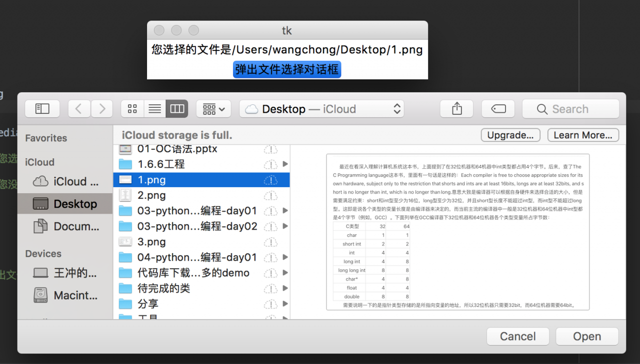Click the Share toolbar icon

coord(457,109)
